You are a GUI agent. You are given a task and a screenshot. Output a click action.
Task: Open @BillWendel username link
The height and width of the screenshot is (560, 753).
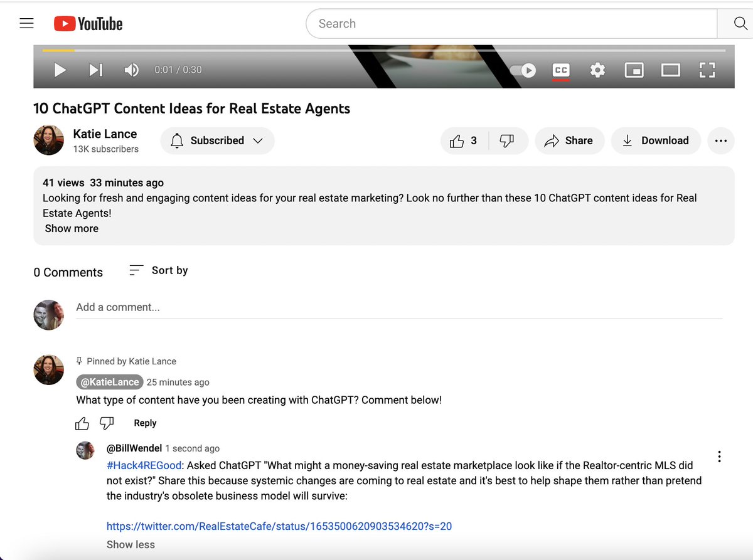click(x=134, y=448)
